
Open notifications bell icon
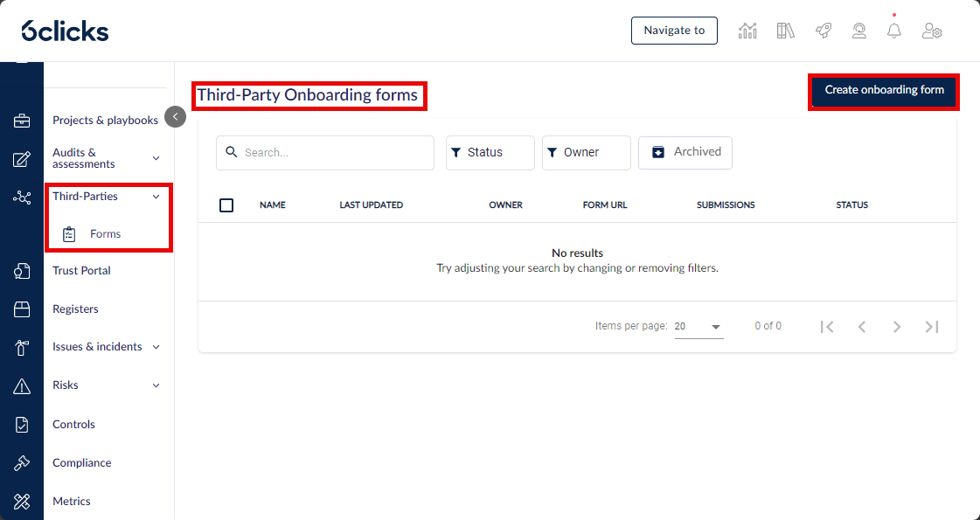(x=894, y=31)
